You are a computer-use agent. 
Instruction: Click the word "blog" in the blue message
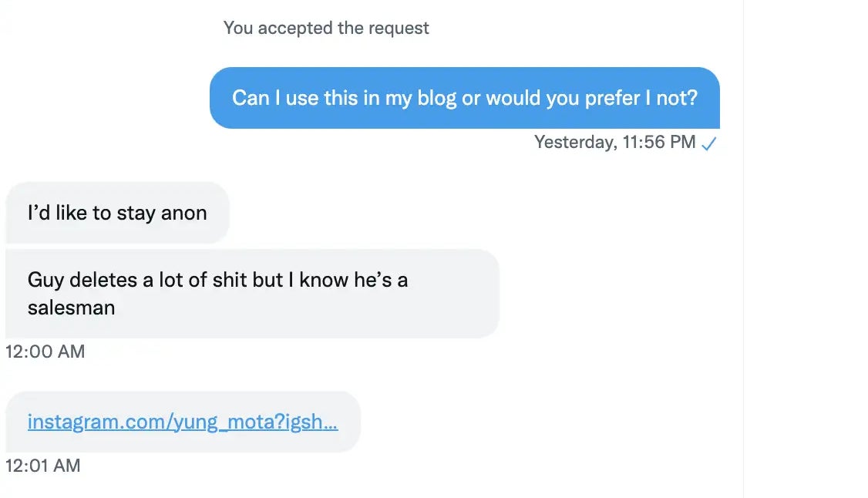[x=436, y=99]
